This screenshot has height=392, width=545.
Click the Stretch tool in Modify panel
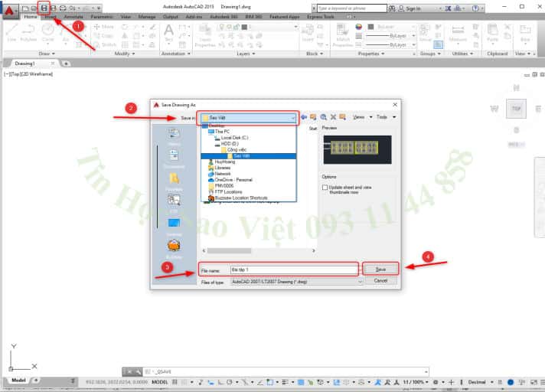tap(105, 45)
